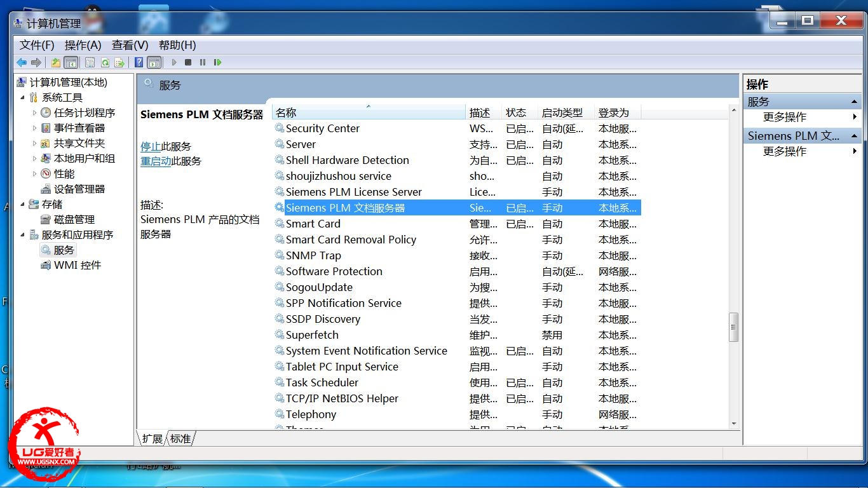Click the green Refresh toolbar icon

pyautogui.click(x=104, y=62)
